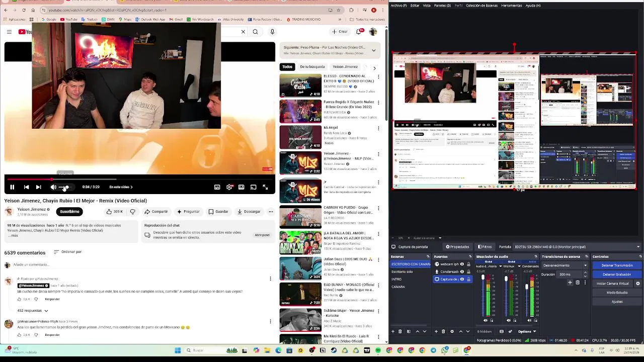The image size is (644, 362).
Task: Open 'Colección de Escenas' OBS menu
Action: pyautogui.click(x=481, y=6)
